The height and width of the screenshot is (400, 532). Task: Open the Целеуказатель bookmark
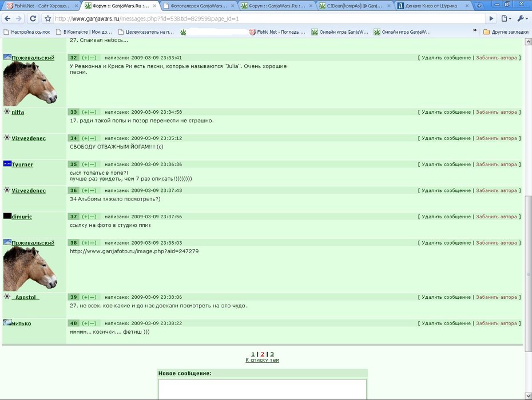(x=146, y=32)
